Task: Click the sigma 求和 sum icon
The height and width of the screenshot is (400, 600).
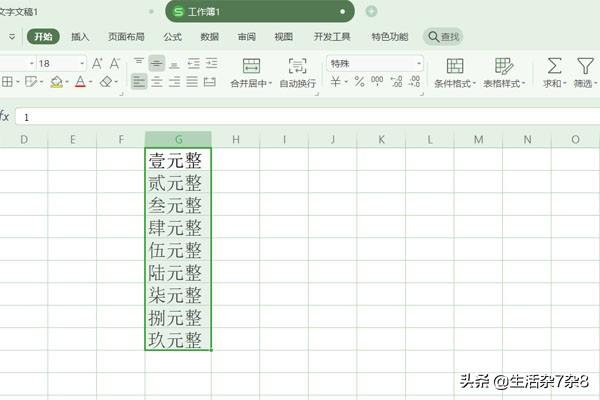Action: [554, 66]
